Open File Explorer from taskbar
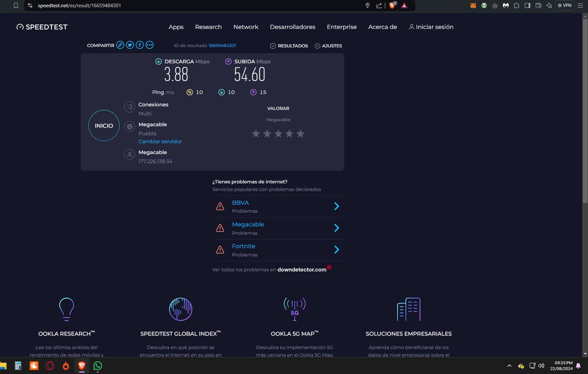The width and height of the screenshot is (588, 374). click(2, 365)
